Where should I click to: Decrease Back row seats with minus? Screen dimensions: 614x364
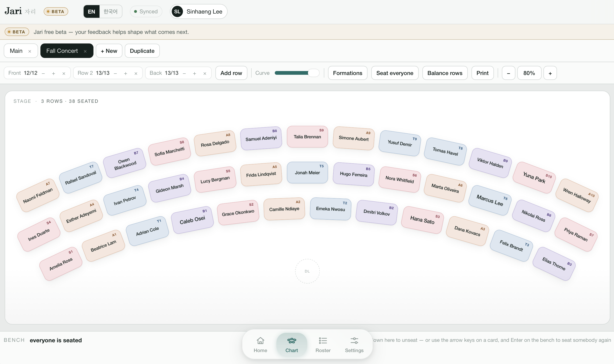click(x=184, y=73)
